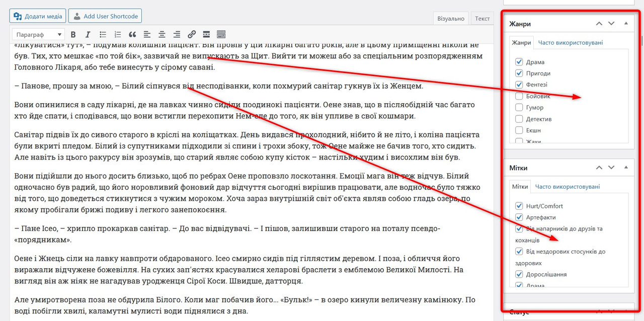The height and width of the screenshot is (321, 644).
Task: Click in paragraph starting 'Санітар підвів їх'
Action: (x=248, y=146)
